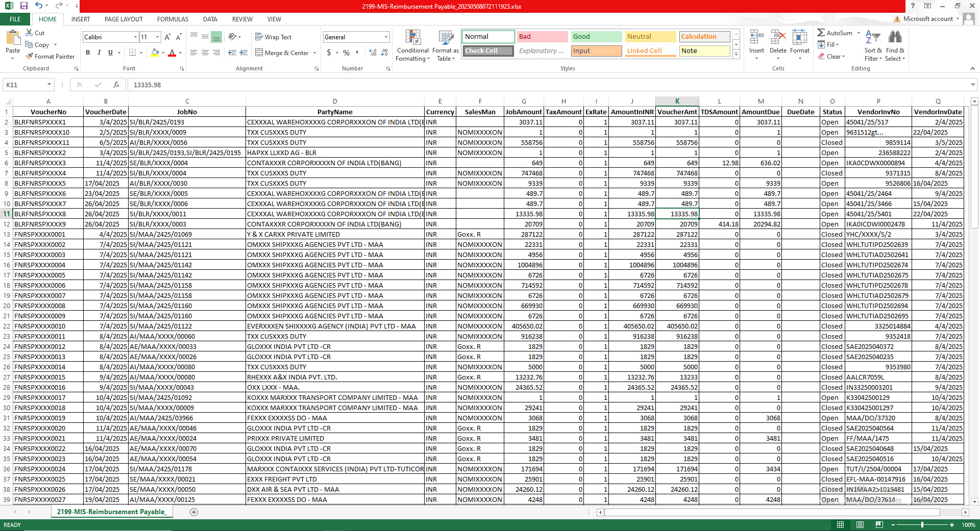The image size is (980, 531).
Task: Open Conditional Formatting menu
Action: [x=412, y=45]
